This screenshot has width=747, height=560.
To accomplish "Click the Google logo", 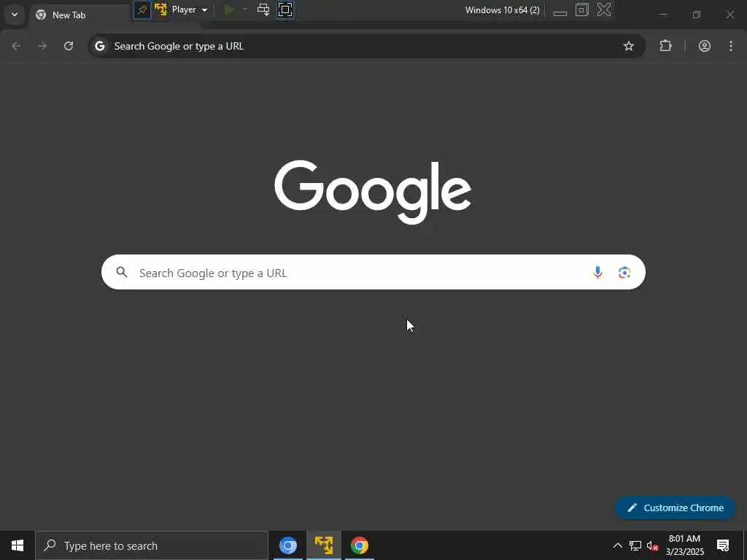I will 373,192.
